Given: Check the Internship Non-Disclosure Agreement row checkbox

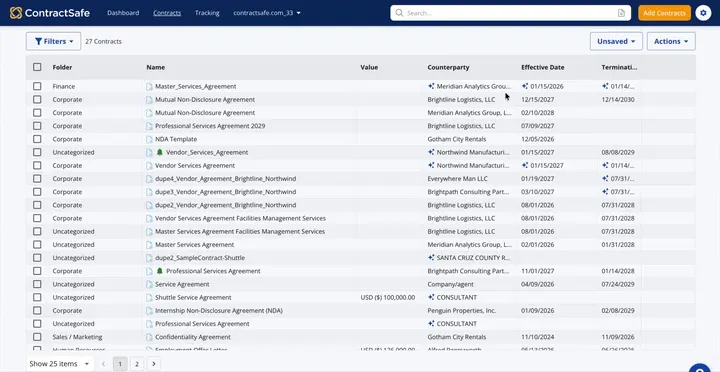Looking at the screenshot, I should click(37, 310).
